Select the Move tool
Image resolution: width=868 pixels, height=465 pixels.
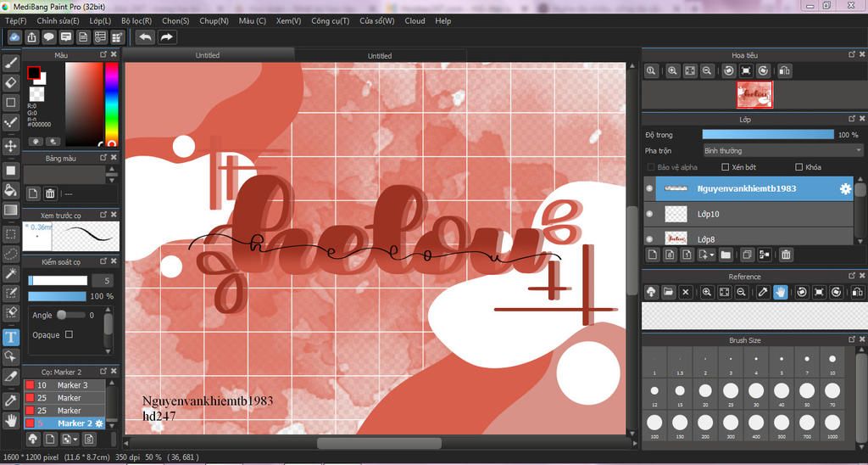pyautogui.click(x=11, y=146)
